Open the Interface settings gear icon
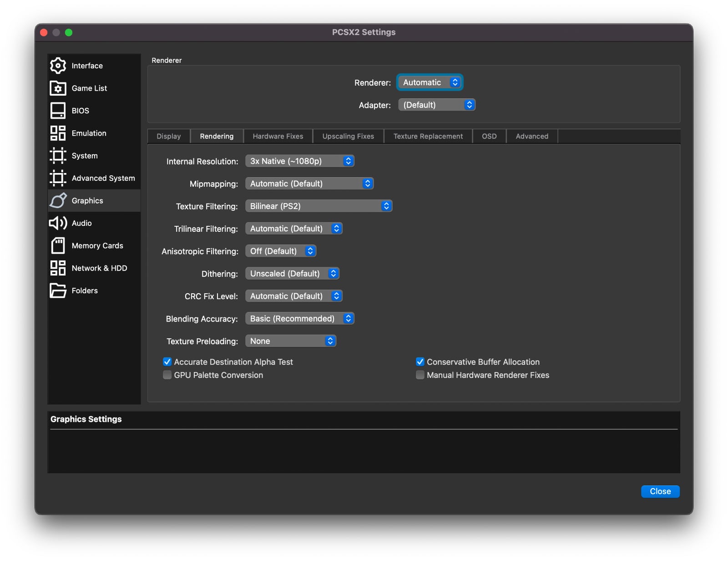This screenshot has width=728, height=561. click(x=58, y=66)
